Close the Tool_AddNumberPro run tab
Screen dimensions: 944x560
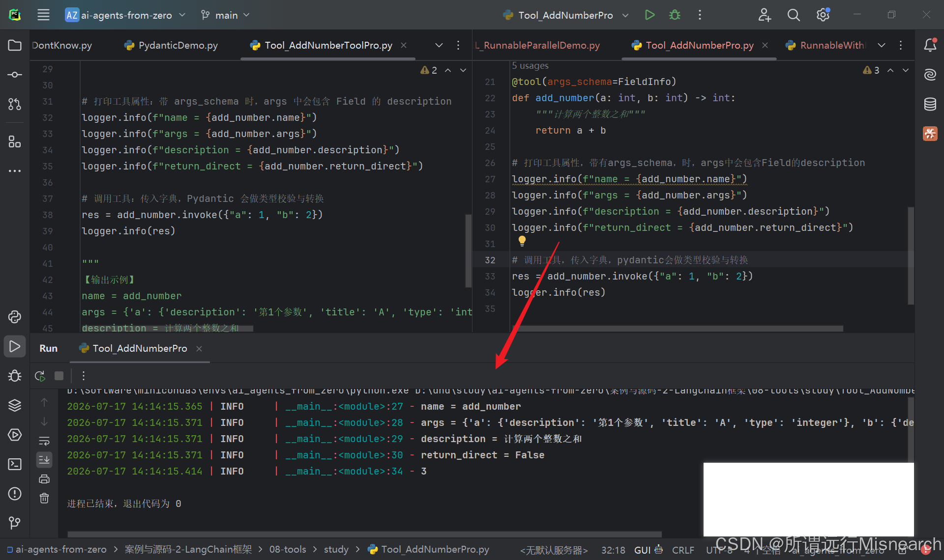tap(199, 348)
